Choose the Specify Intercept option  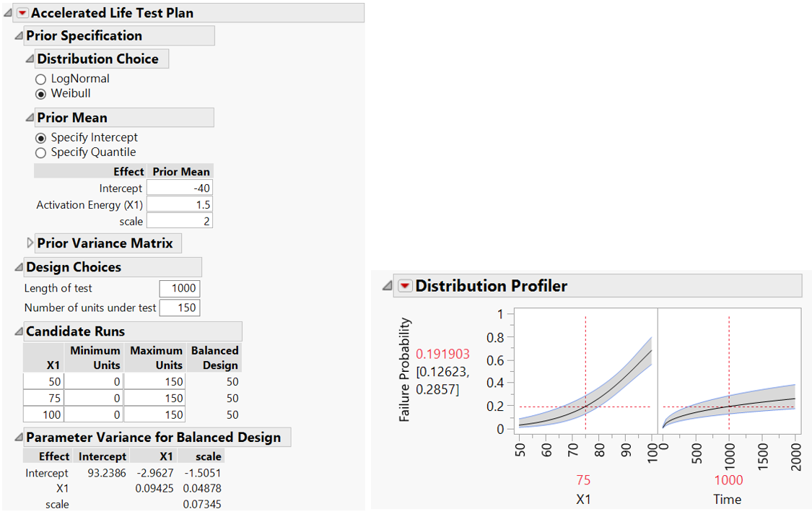40,137
